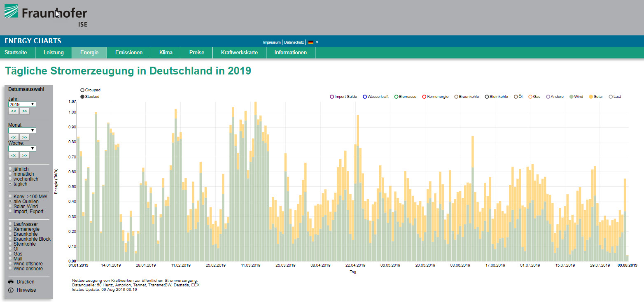Screen dimensions: 644x302
Task: Open the Emissionen tab
Action: (x=129, y=53)
